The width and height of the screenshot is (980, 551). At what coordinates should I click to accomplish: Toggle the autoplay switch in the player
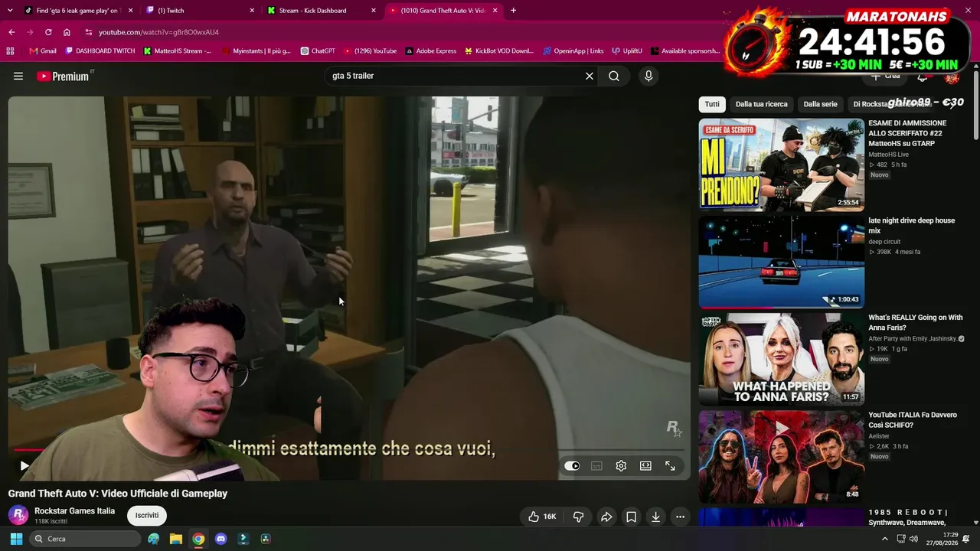pos(572,465)
